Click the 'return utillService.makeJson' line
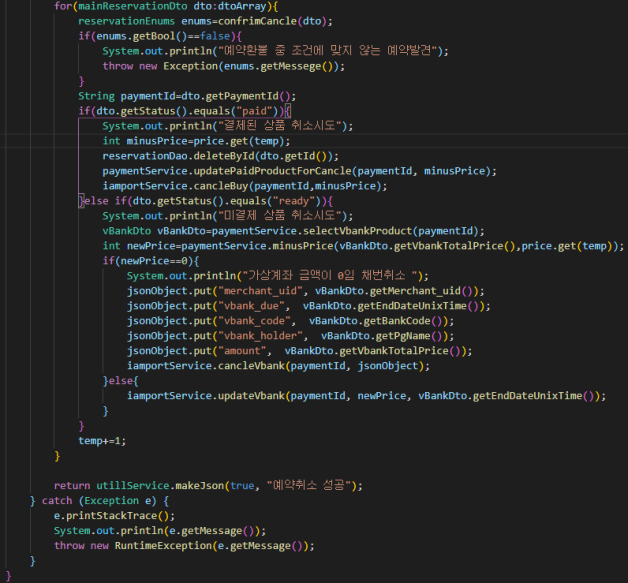 tap(208, 486)
